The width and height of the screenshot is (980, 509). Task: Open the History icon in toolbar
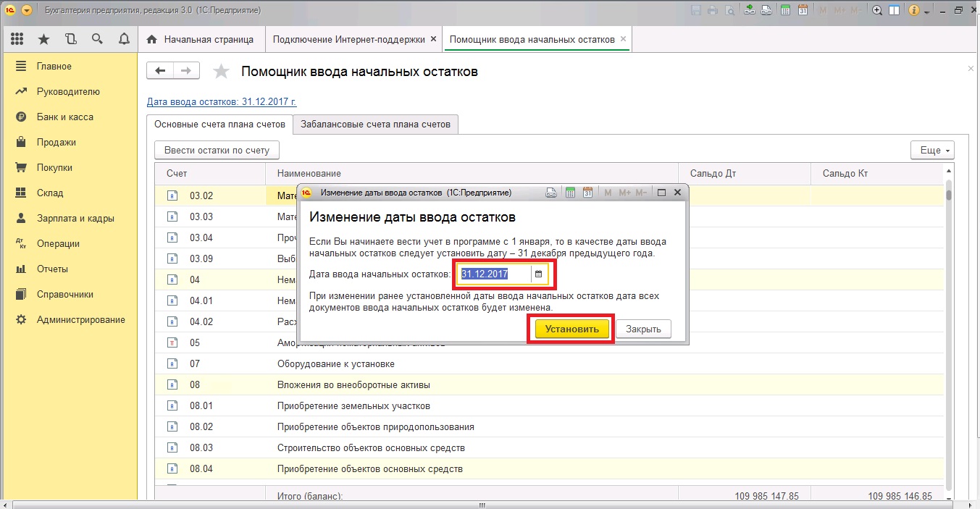70,39
